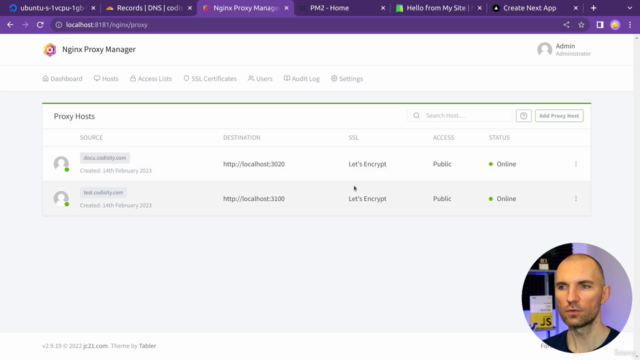Go to Access Lists
This screenshot has height=360, width=640.
[151, 78]
